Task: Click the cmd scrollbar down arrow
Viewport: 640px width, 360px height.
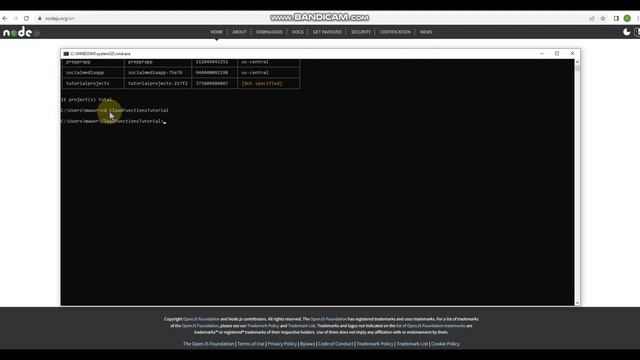Action: coord(577,302)
